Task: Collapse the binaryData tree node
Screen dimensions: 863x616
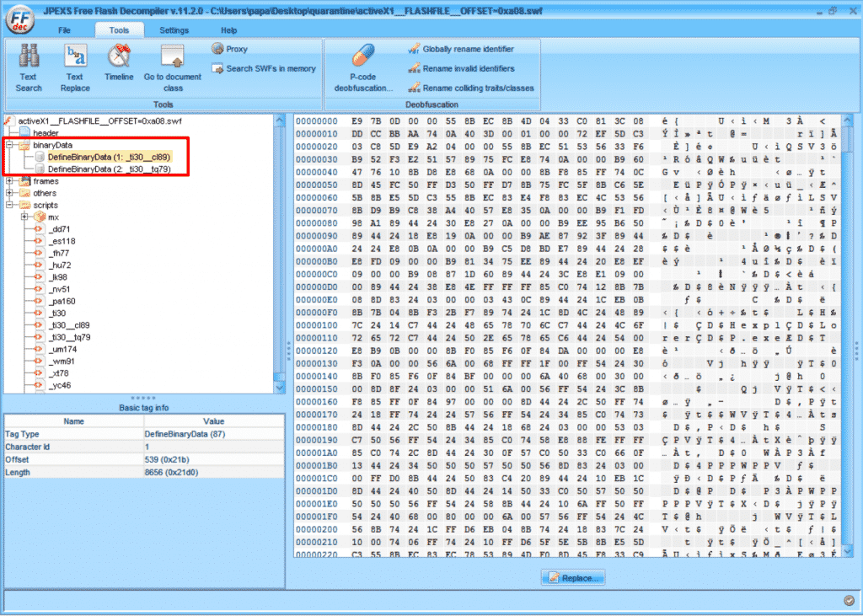Action: (10, 145)
